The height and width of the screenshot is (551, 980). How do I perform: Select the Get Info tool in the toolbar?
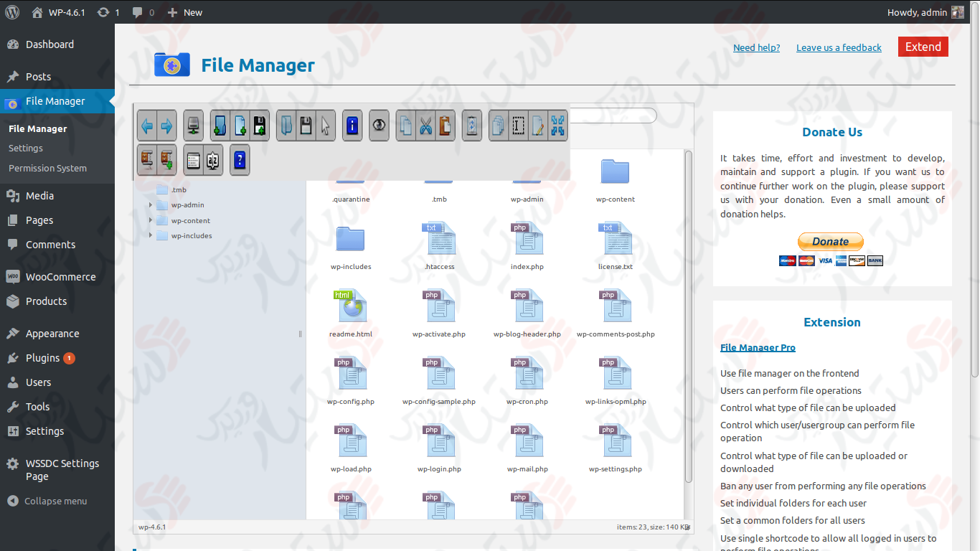coord(352,125)
